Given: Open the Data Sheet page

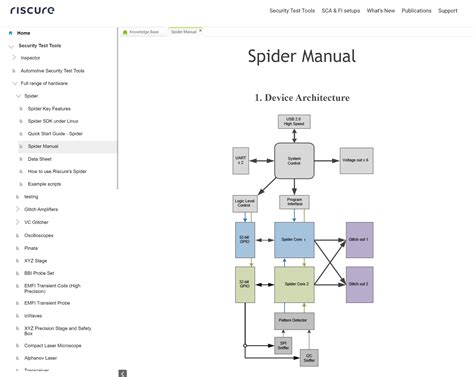Looking at the screenshot, I should (x=40, y=159).
